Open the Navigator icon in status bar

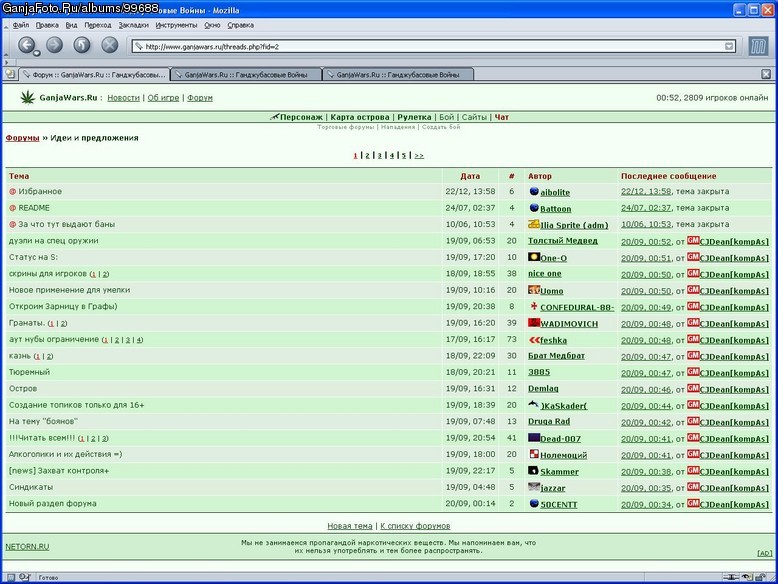click(10, 578)
